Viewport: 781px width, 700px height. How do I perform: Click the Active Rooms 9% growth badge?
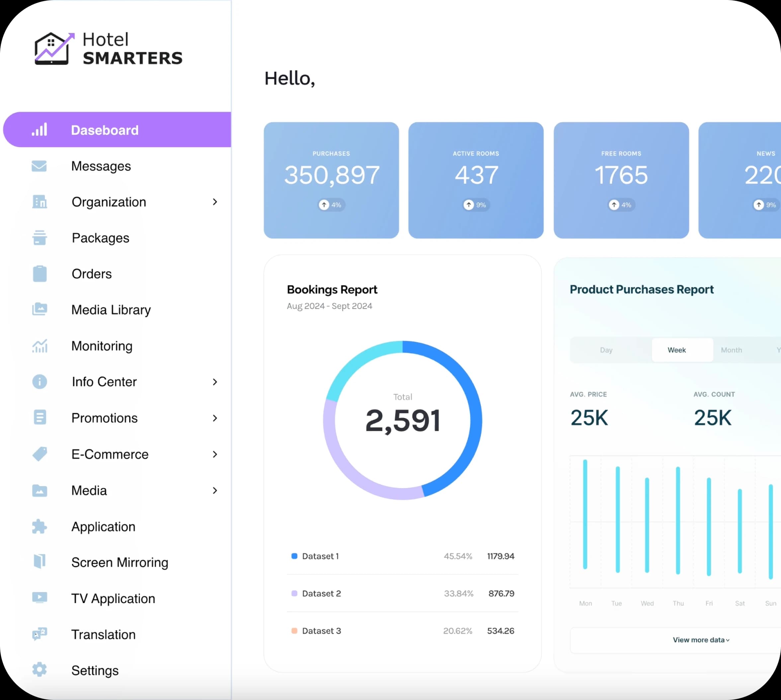pos(476,205)
